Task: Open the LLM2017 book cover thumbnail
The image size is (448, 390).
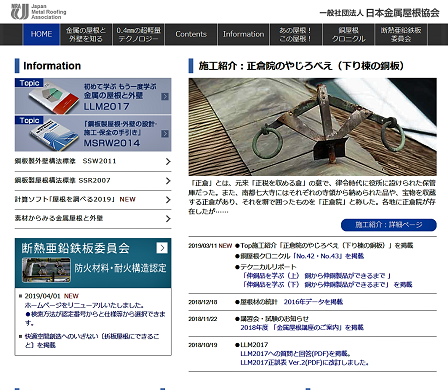Action: [x=53, y=98]
